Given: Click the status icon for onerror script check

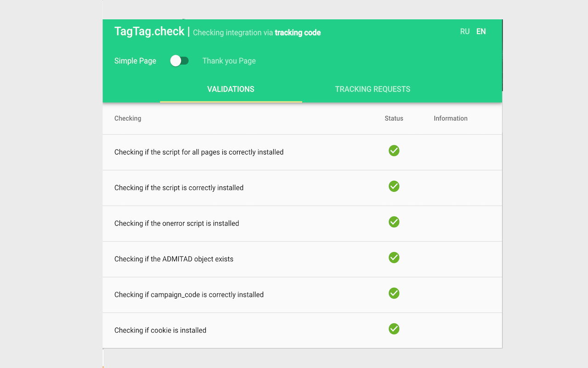Looking at the screenshot, I should 394,222.
